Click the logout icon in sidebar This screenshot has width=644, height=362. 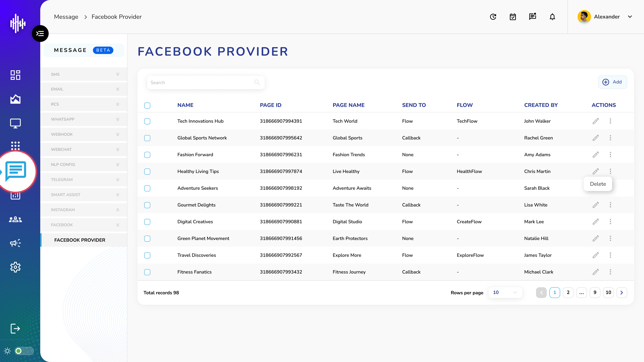tap(15, 328)
